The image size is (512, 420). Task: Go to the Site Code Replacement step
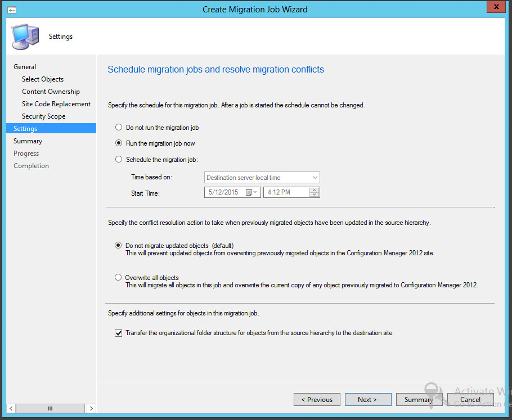[x=56, y=103]
